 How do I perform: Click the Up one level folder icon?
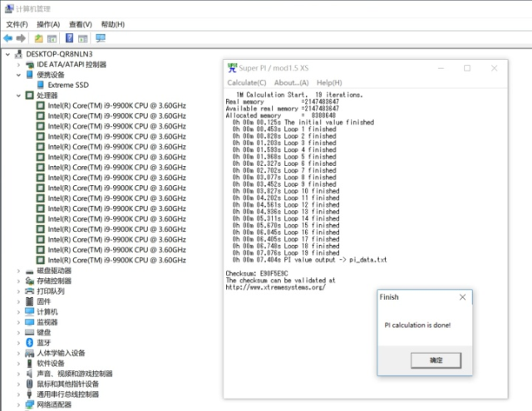click(39, 39)
